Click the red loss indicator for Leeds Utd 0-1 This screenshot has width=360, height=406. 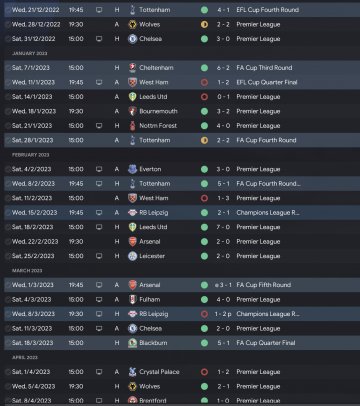204,97
